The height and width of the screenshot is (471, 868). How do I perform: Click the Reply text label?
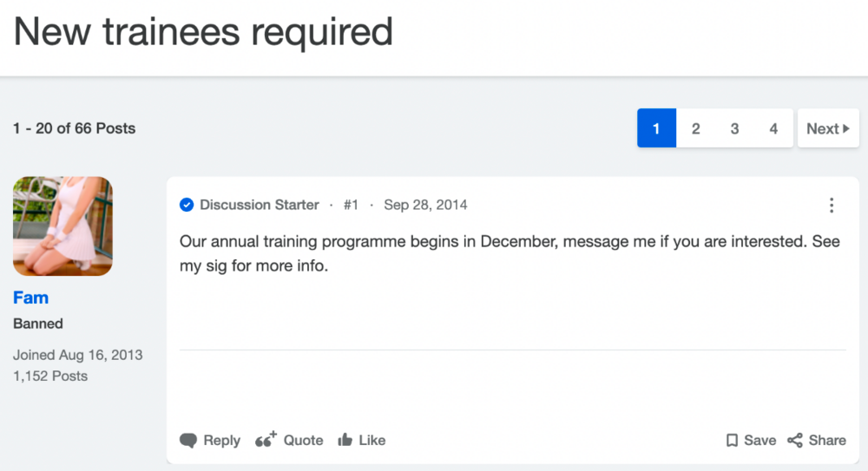tap(222, 441)
